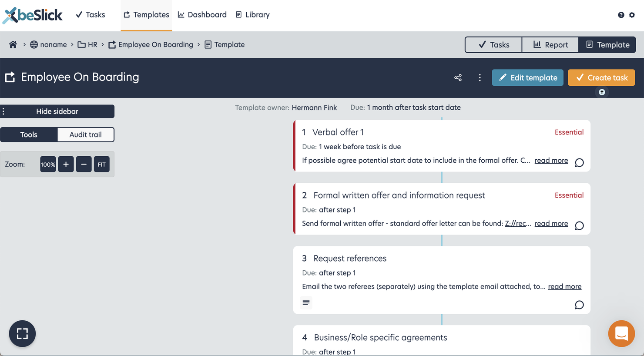
Task: Open the settings gear menu
Action: pos(632,14)
